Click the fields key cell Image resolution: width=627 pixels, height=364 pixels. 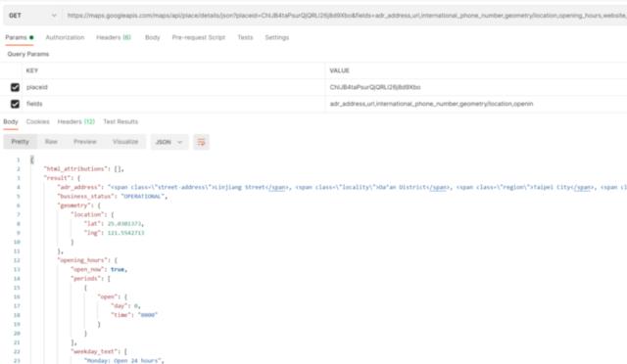pos(174,104)
